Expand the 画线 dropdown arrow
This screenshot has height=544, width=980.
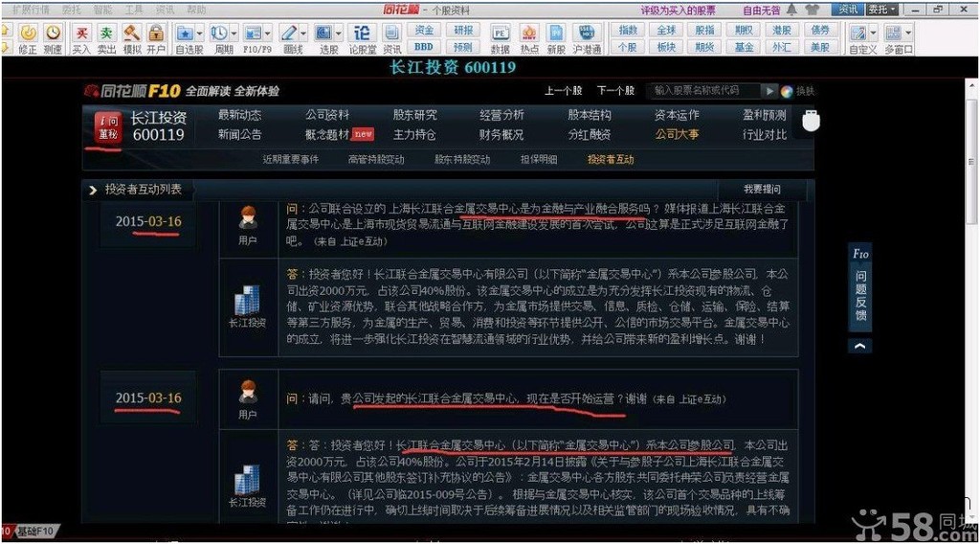coord(303,34)
